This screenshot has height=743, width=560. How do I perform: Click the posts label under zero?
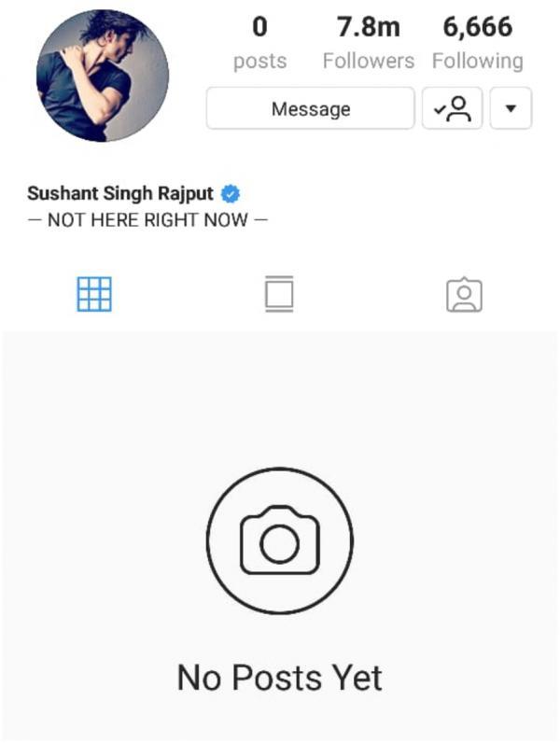[259, 63]
